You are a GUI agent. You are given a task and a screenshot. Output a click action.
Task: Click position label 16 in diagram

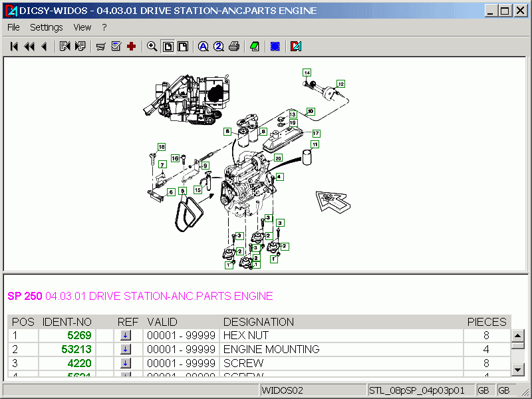(175, 158)
